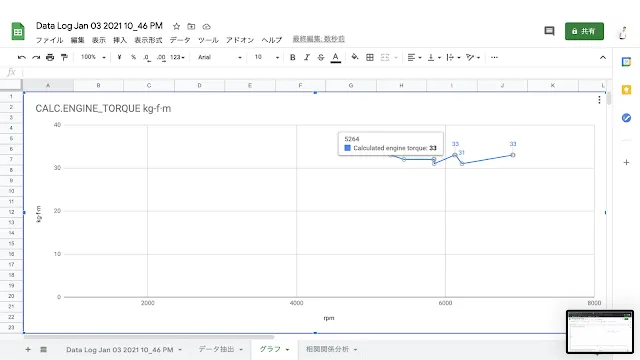The image size is (640, 360).
Task: Open the ファイル menu
Action: point(49,40)
